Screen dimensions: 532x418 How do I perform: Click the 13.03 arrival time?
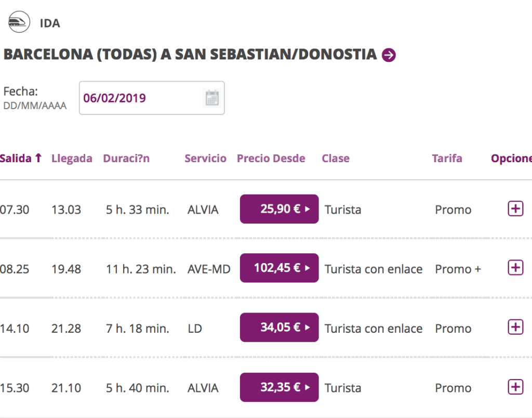[66, 210]
